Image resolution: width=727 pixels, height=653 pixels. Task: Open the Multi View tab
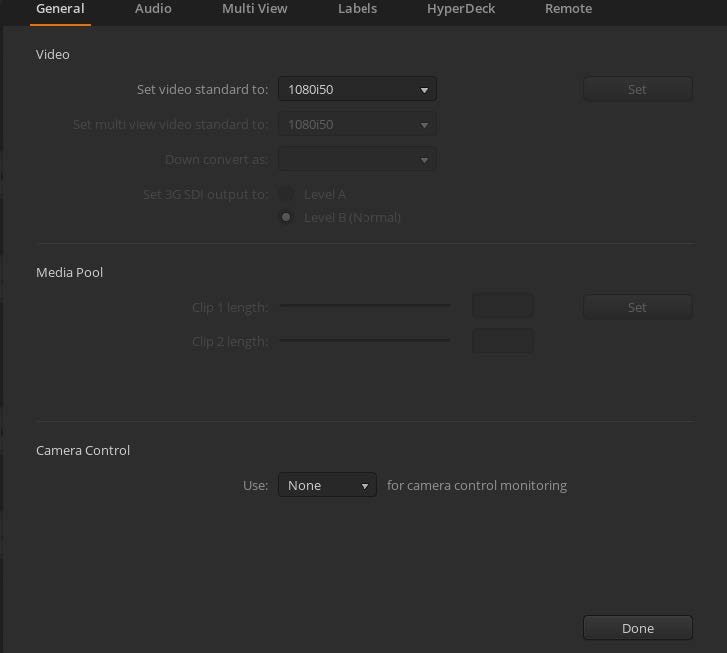point(254,9)
